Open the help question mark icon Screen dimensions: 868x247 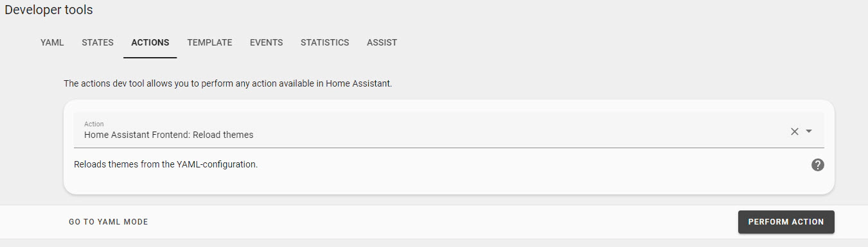point(817,165)
